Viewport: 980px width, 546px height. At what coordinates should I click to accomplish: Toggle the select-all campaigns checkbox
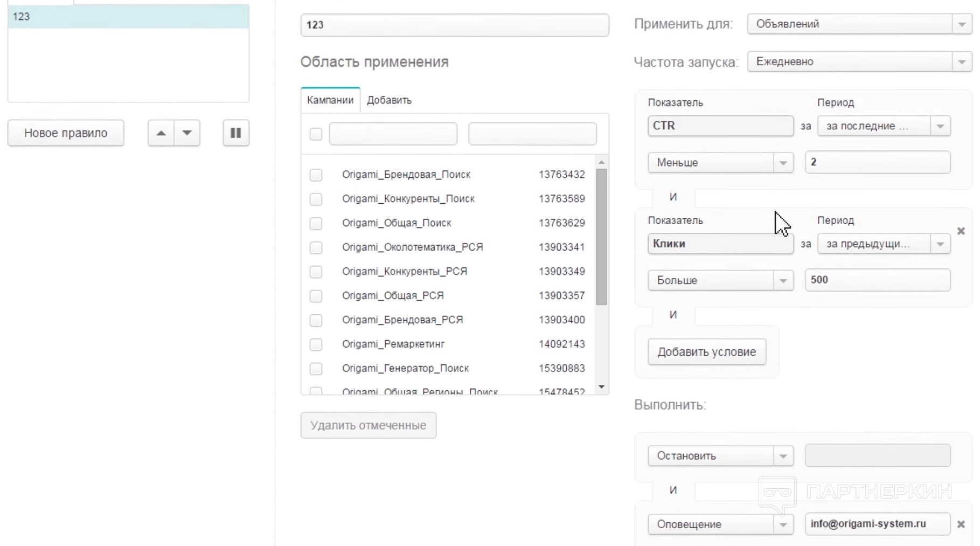[x=316, y=134]
